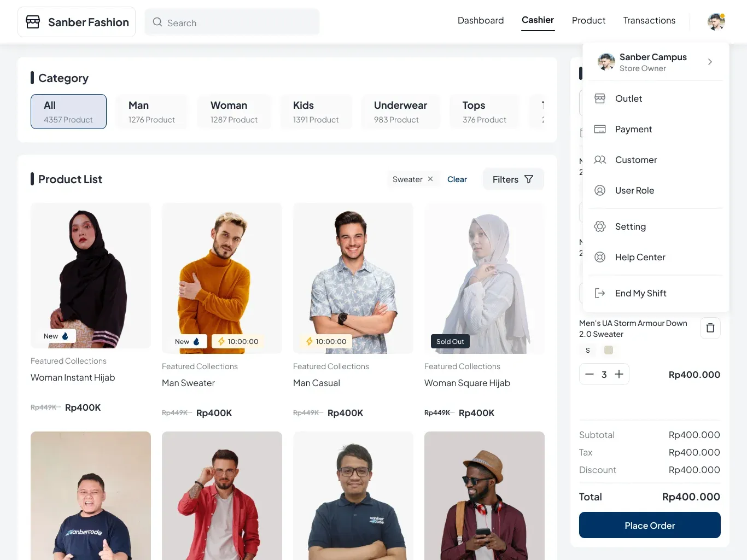Image resolution: width=747 pixels, height=560 pixels.
Task: Open the Man Sweater product image
Action: click(222, 278)
